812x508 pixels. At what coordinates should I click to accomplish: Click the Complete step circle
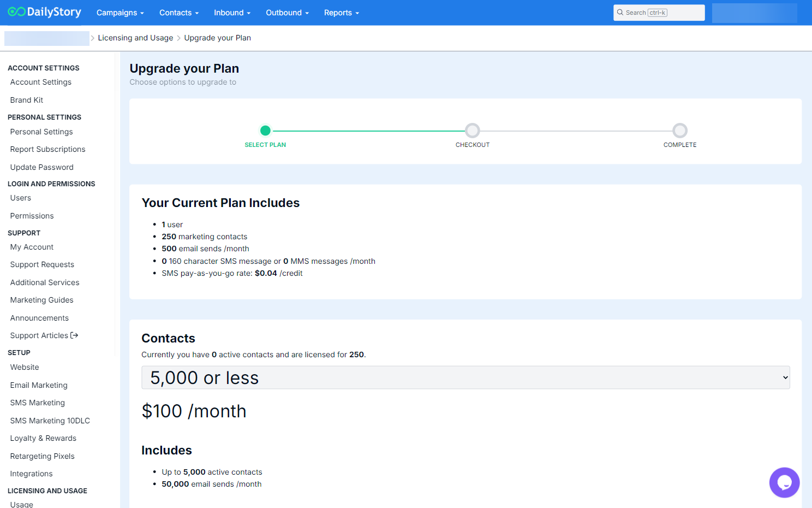(680, 131)
